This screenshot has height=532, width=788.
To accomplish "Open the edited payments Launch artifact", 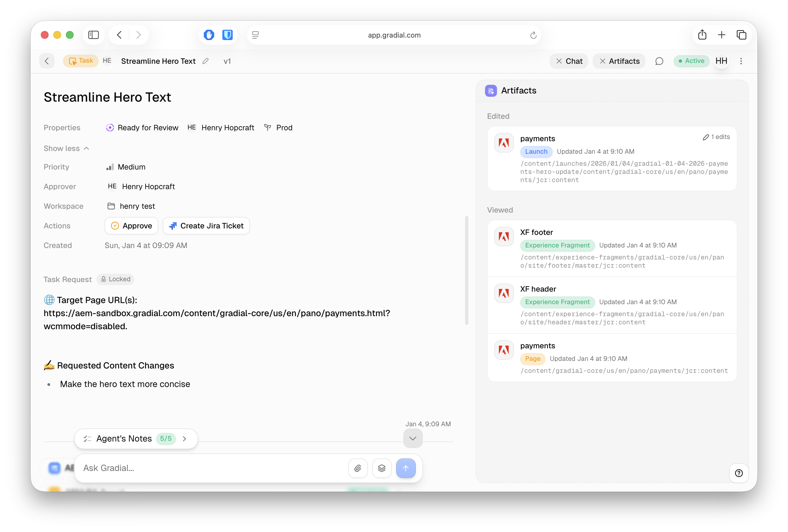I will pyautogui.click(x=612, y=159).
